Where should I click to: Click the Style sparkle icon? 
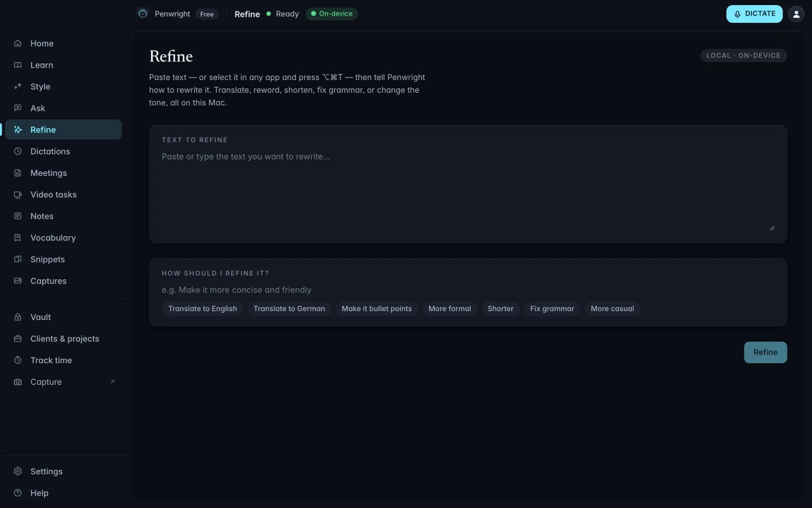click(18, 86)
